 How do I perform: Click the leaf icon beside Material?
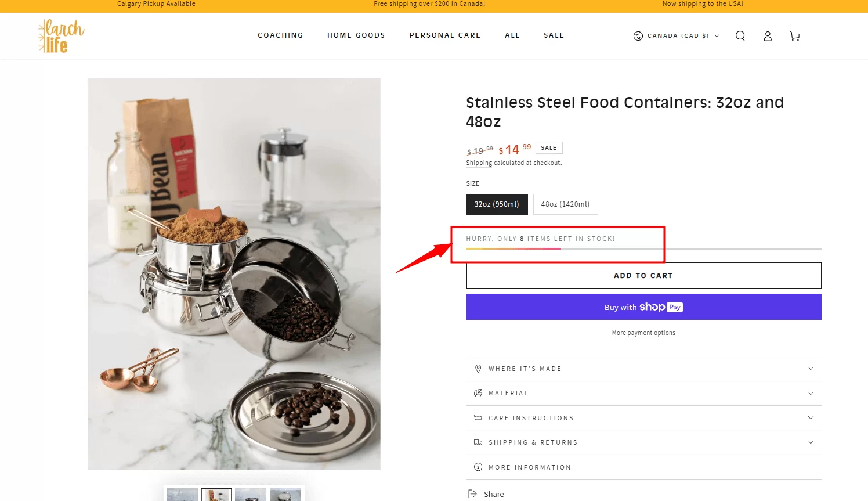(478, 393)
